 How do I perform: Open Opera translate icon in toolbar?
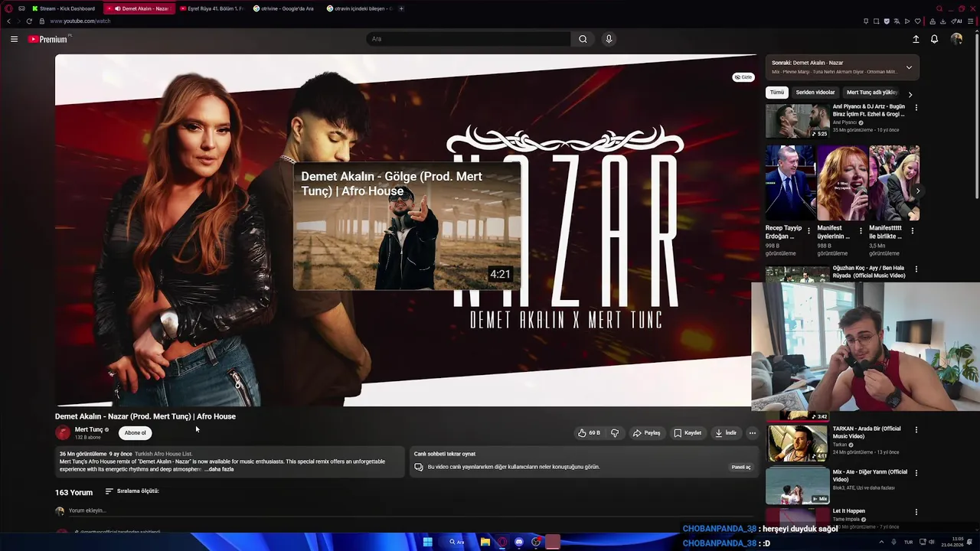pyautogui.click(x=897, y=21)
